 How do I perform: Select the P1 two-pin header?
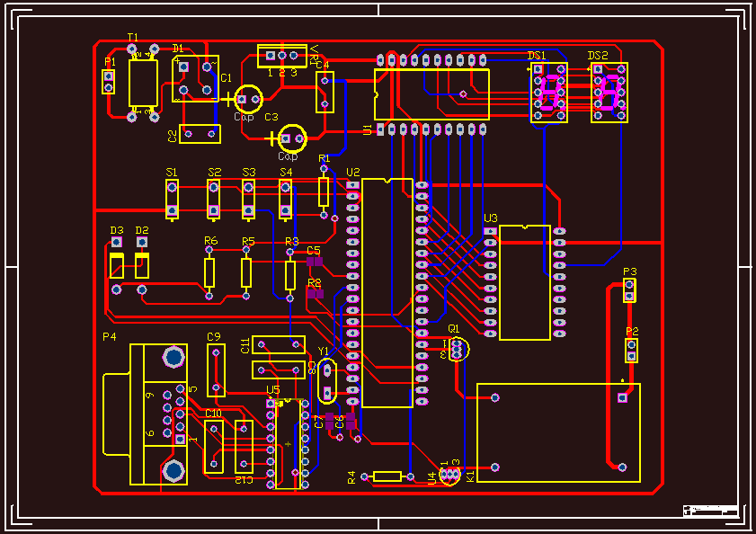109,82
